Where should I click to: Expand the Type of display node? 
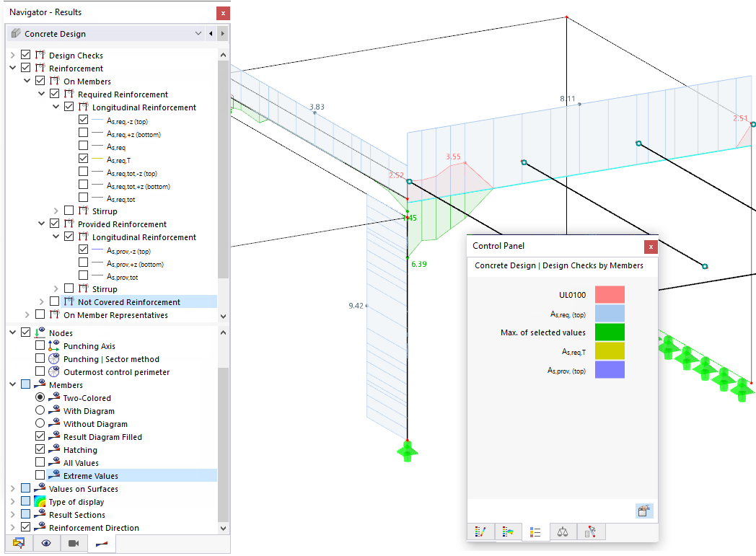[x=12, y=502]
